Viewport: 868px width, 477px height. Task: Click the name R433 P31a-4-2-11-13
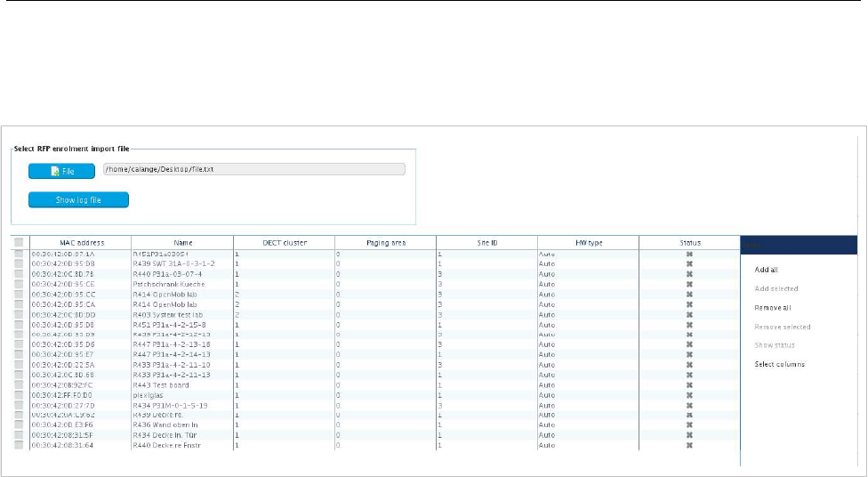(x=172, y=375)
